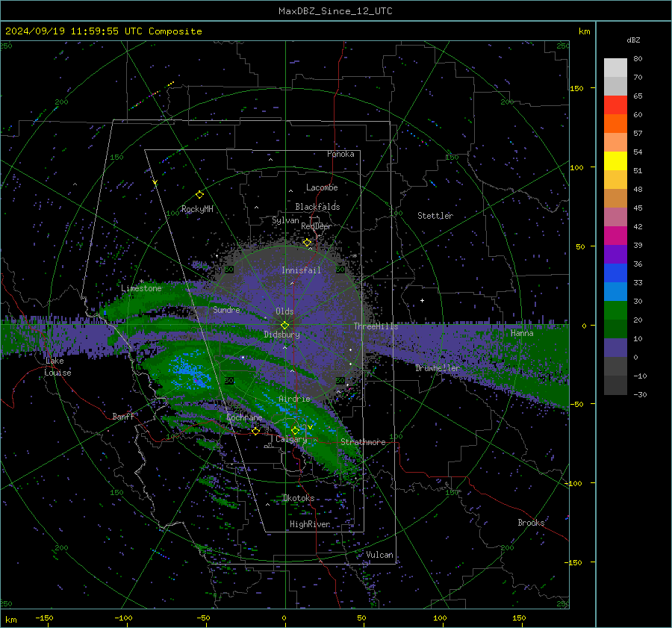The width and height of the screenshot is (672, 628).
Task: Select the bright yellow 51-54 dBZ swatch
Action: [615, 161]
